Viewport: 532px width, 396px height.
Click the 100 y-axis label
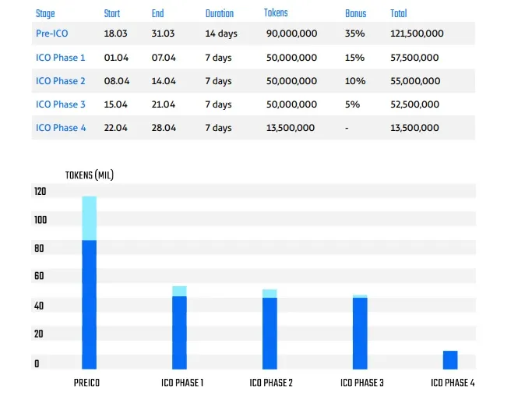(41, 220)
